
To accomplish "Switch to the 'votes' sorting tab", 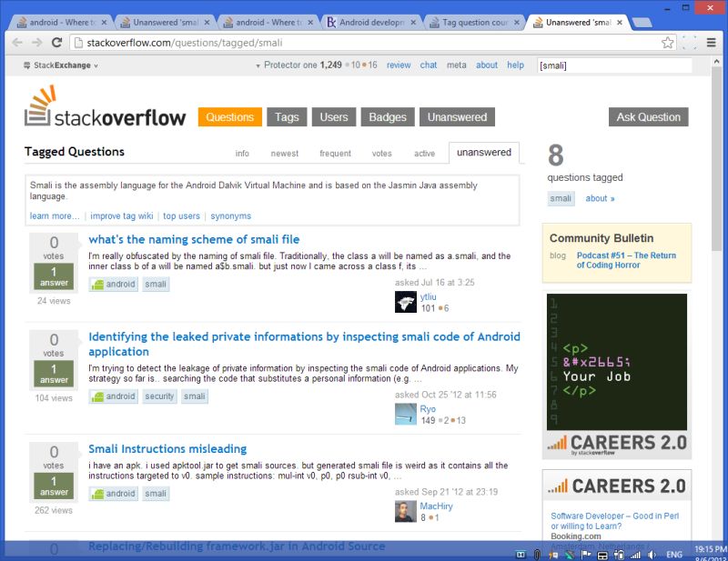I will point(381,154).
